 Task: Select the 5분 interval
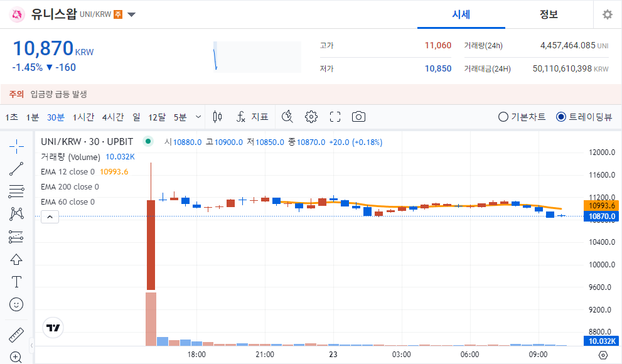pos(180,117)
